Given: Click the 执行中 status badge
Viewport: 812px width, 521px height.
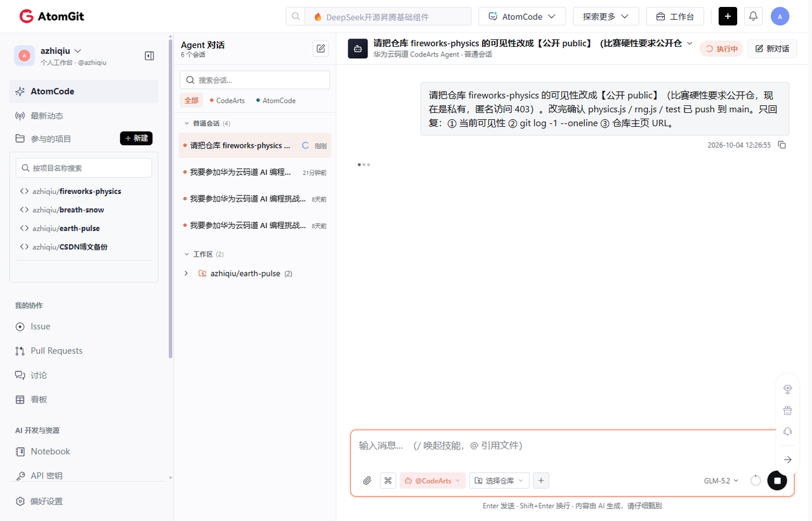Looking at the screenshot, I should pyautogui.click(x=721, y=49).
